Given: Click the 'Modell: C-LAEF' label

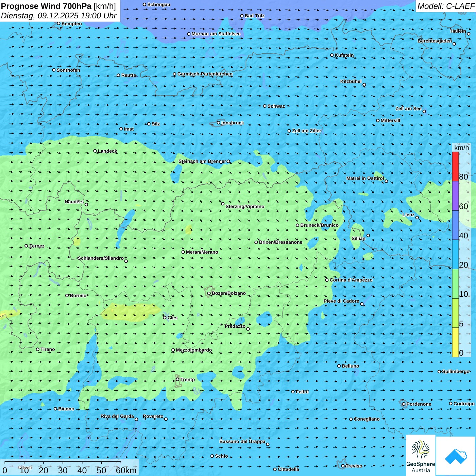Looking at the screenshot, I should tap(446, 6).
